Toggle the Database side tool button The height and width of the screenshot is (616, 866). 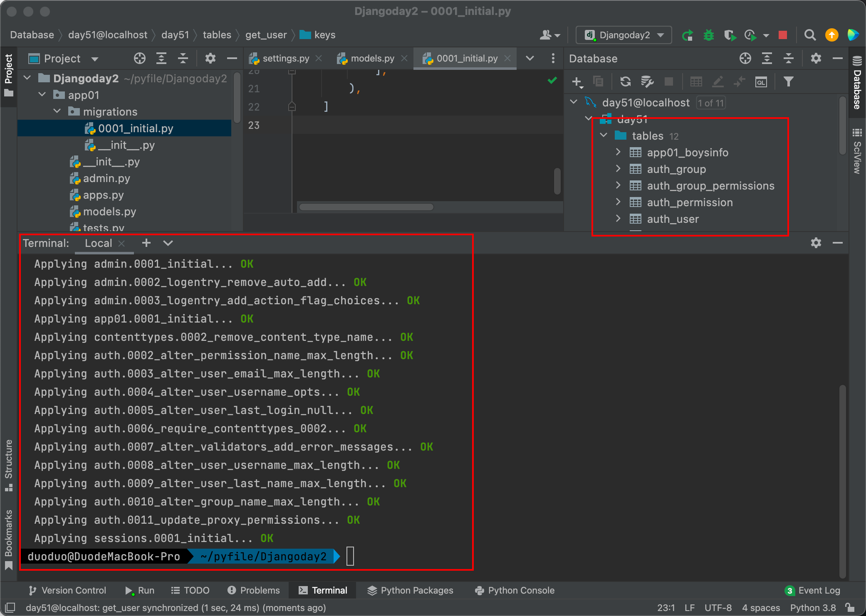(x=857, y=82)
